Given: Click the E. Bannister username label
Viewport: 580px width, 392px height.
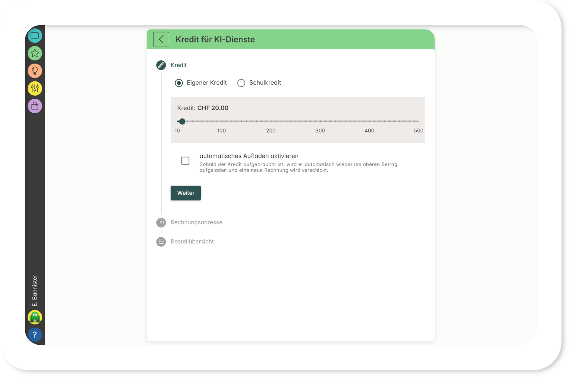Looking at the screenshot, I should 35,291.
